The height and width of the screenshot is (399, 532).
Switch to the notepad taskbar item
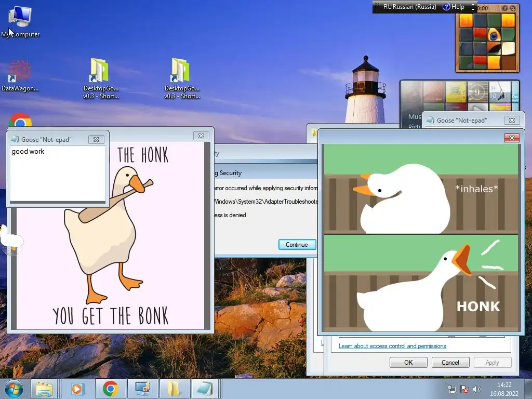coord(206,389)
